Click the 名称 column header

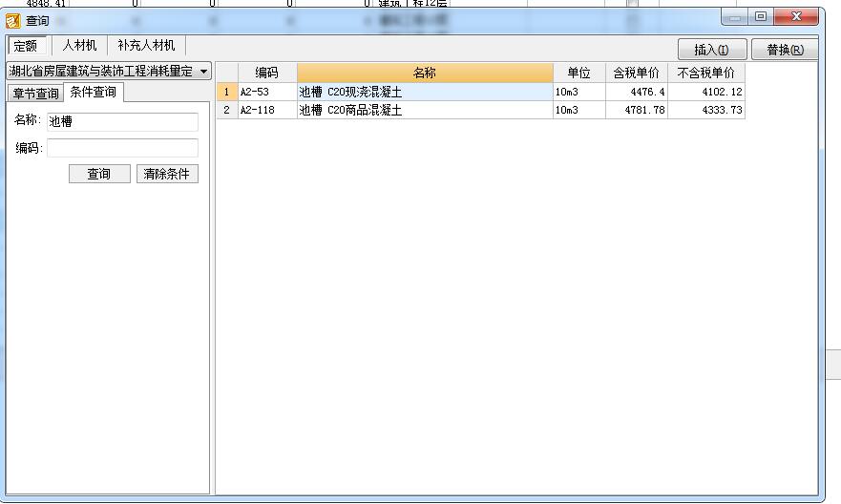tap(425, 73)
